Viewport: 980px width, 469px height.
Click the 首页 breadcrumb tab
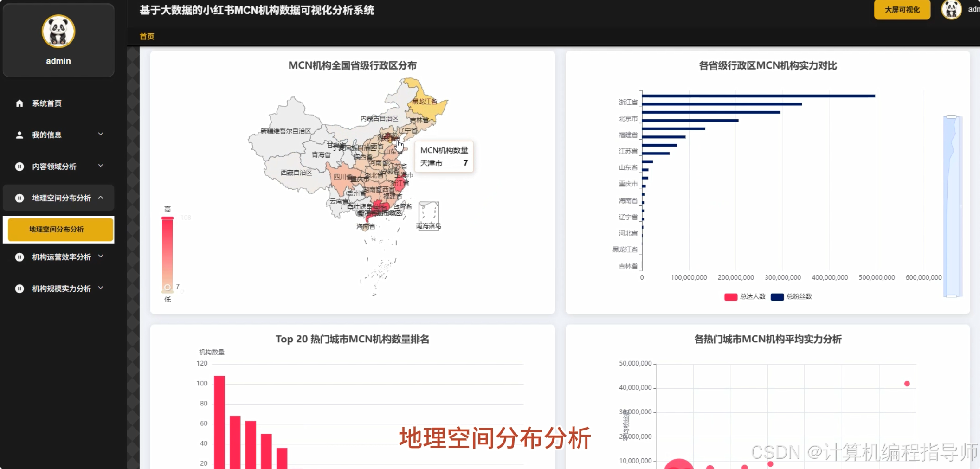[147, 36]
